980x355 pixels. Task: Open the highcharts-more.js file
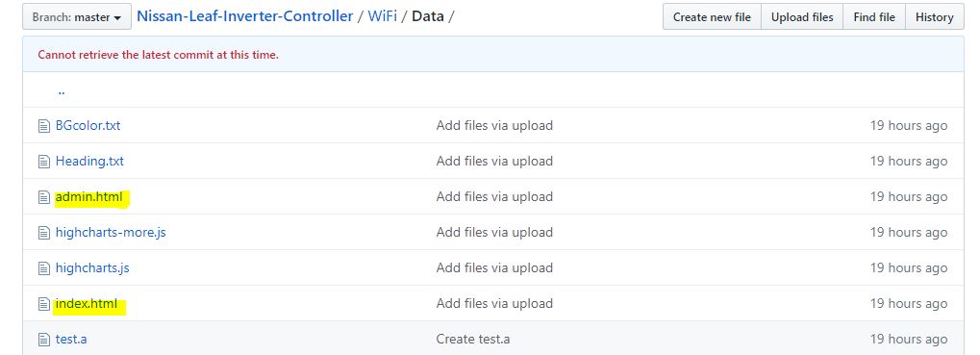coord(111,233)
